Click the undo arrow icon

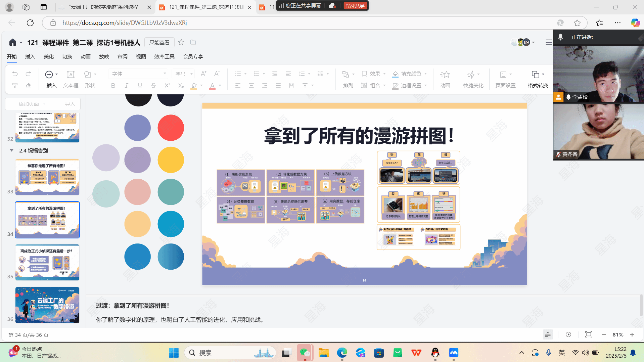tap(15, 74)
